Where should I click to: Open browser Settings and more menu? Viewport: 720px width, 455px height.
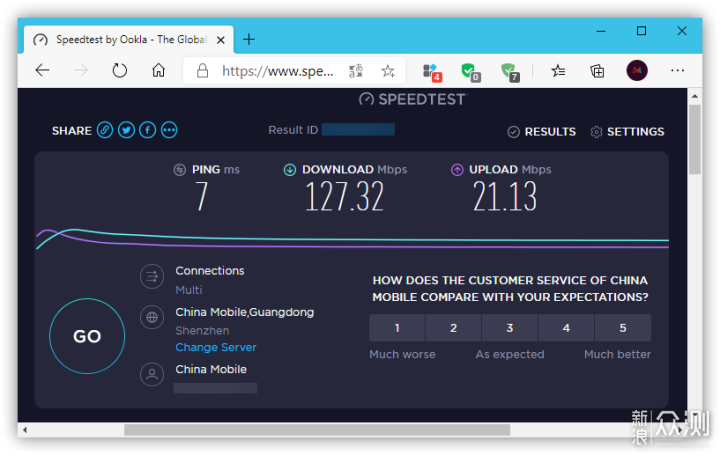677,70
